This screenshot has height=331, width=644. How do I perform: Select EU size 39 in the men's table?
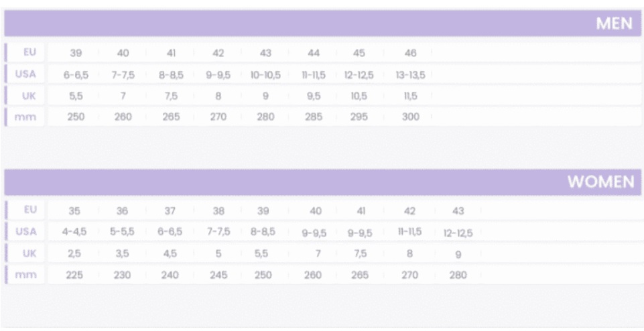tap(76, 53)
